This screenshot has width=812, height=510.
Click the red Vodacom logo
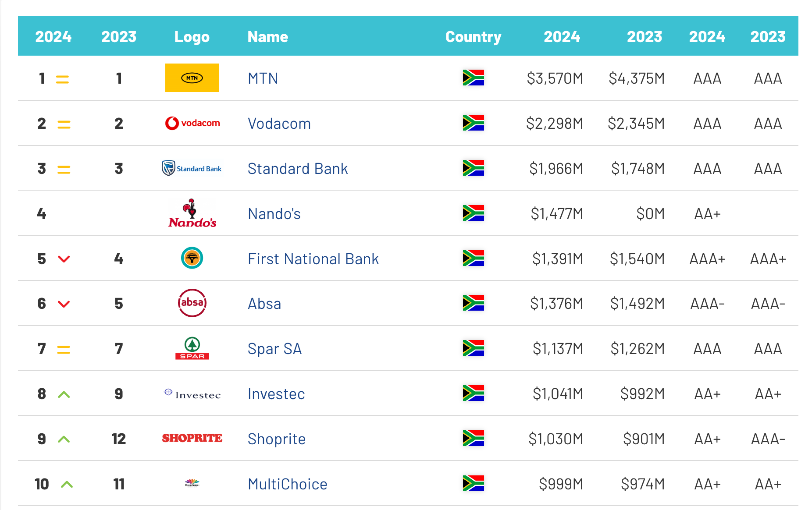192,123
